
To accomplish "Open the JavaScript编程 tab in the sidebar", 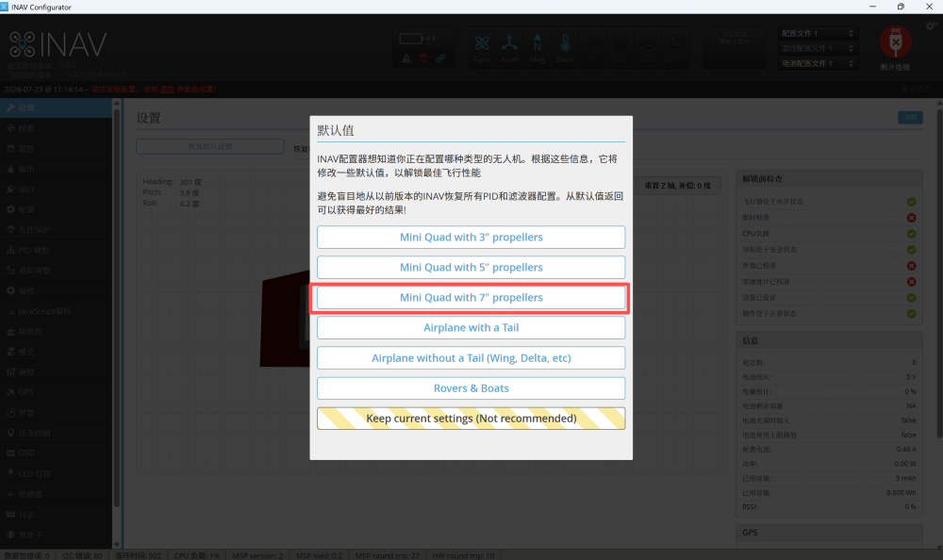I will pos(56,311).
